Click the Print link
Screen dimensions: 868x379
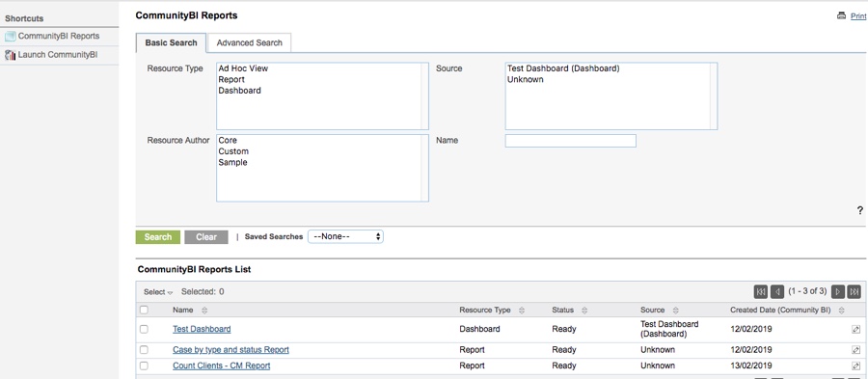point(858,16)
